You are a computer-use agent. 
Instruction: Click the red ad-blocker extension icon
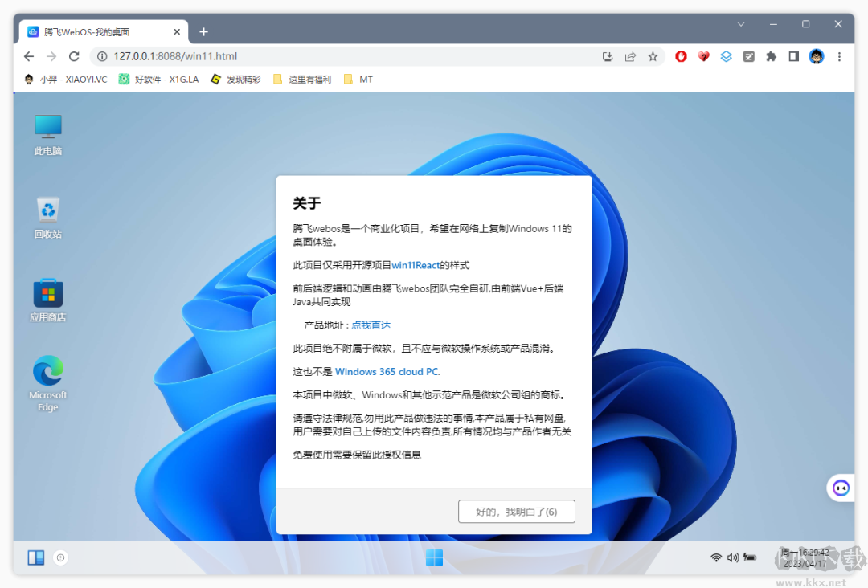coord(681,56)
